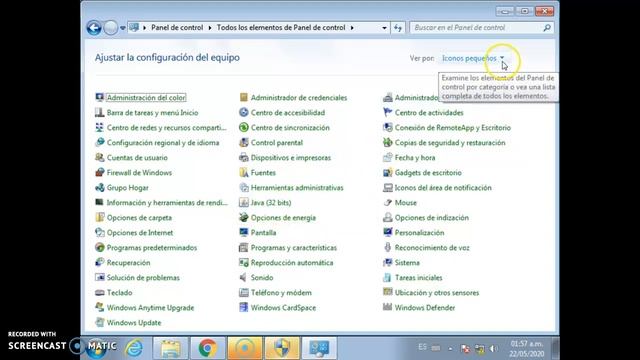Expand arrow after Todos los elementos breadcrumb
The width and height of the screenshot is (640, 360).
pos(352,28)
